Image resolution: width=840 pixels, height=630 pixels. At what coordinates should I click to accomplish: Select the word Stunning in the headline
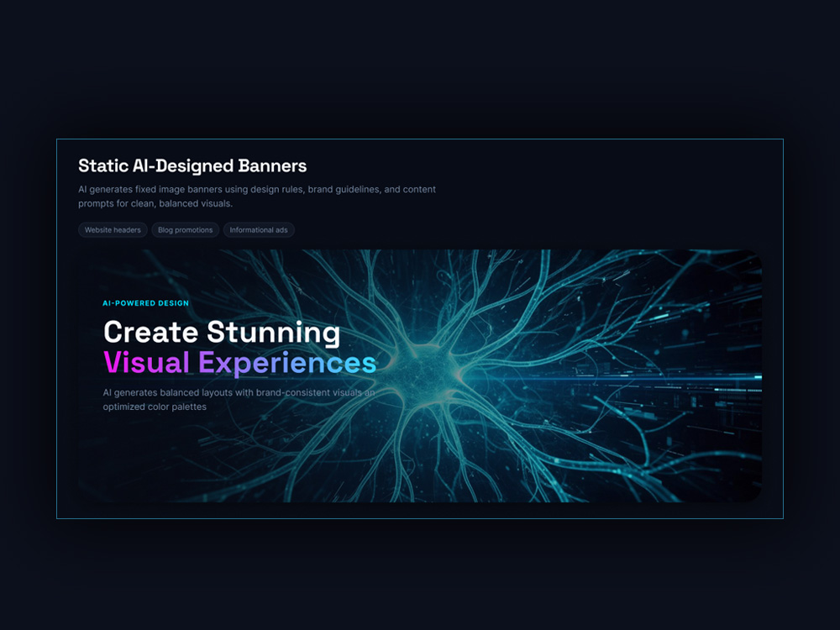pyautogui.click(x=273, y=333)
